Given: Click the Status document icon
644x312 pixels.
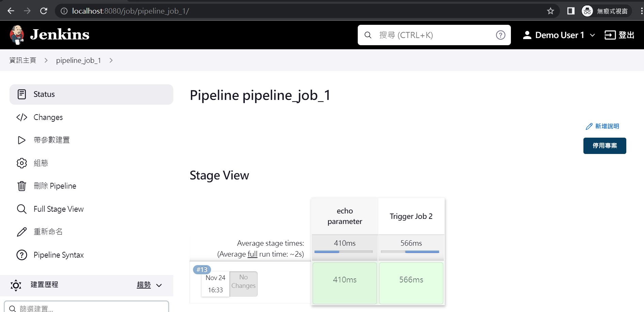Looking at the screenshot, I should pyautogui.click(x=22, y=94).
